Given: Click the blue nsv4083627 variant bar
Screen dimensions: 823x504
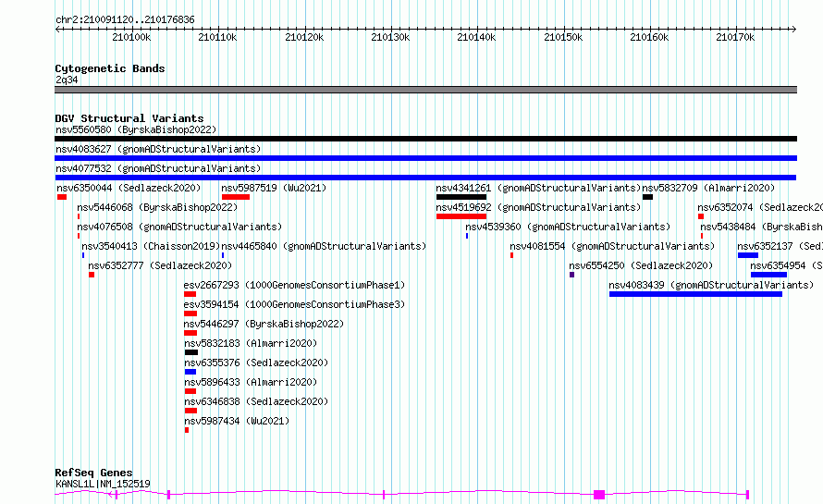Looking at the screenshot, I should click(x=425, y=158).
